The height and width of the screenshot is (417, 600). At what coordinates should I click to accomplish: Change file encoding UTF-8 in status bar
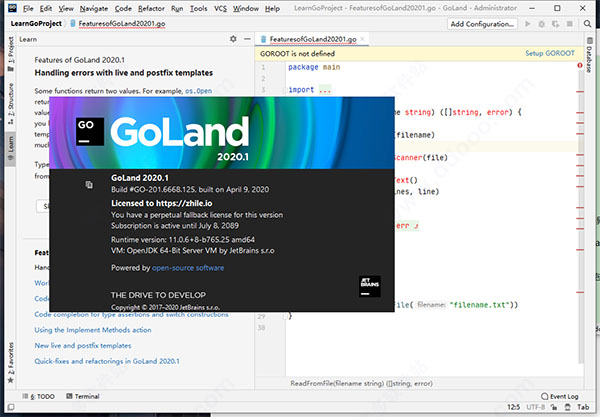point(535,407)
